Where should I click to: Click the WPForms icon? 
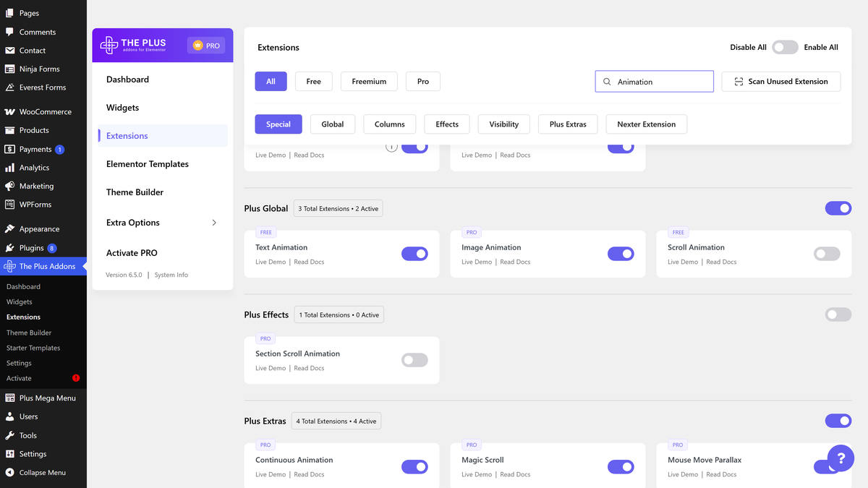[x=9, y=205]
